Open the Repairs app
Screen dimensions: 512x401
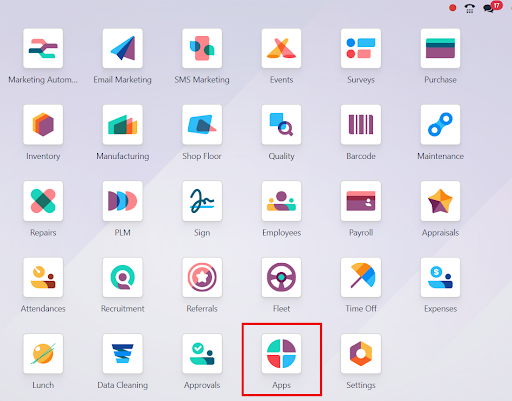pyautogui.click(x=43, y=201)
